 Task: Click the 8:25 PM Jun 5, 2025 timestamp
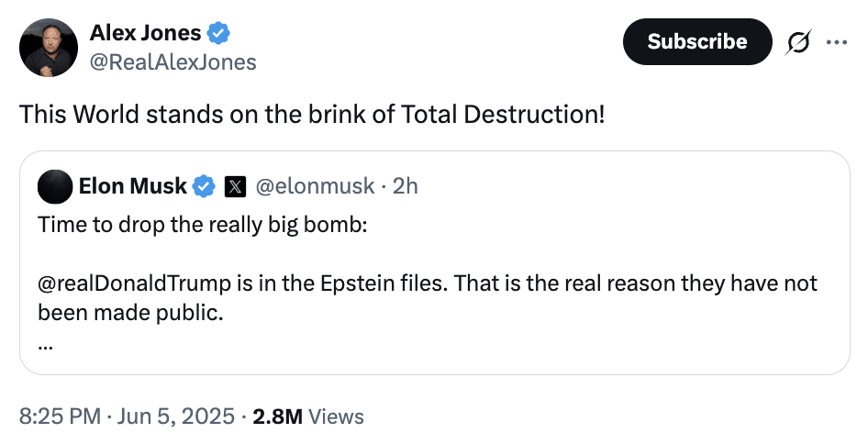127,416
